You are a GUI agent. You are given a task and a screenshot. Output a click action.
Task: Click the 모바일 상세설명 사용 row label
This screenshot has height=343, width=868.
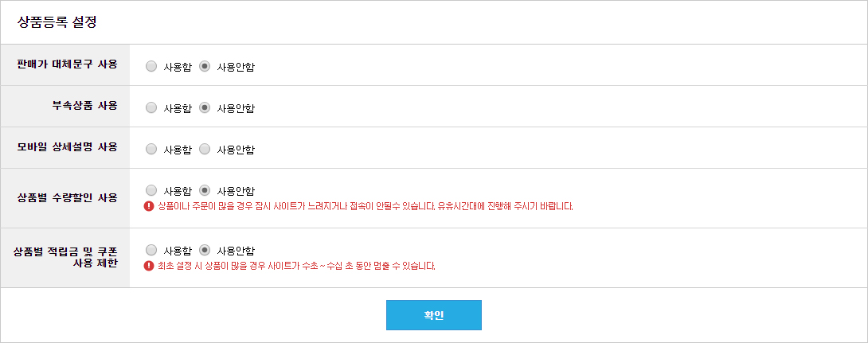click(x=68, y=147)
